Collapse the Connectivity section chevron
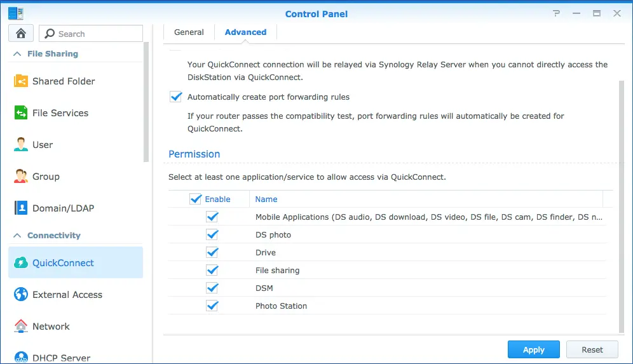 pyautogui.click(x=17, y=236)
